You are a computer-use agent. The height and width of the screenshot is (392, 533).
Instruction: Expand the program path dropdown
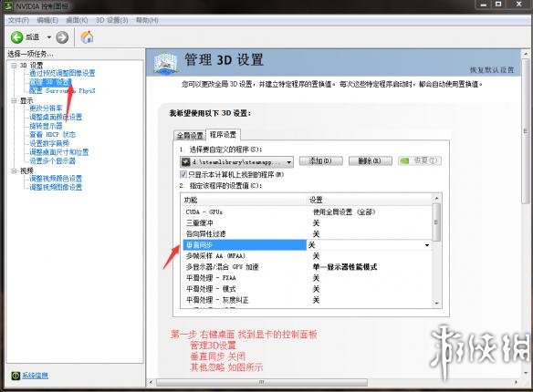[289, 162]
